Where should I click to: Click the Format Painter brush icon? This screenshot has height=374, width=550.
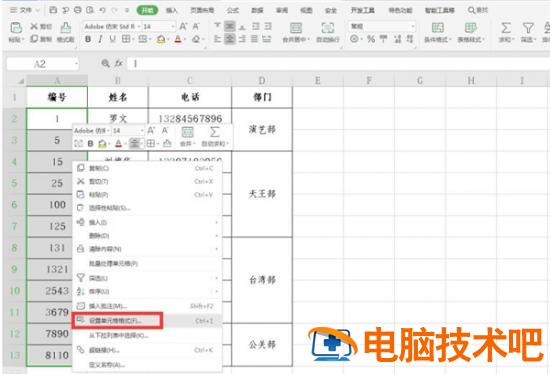(x=66, y=27)
